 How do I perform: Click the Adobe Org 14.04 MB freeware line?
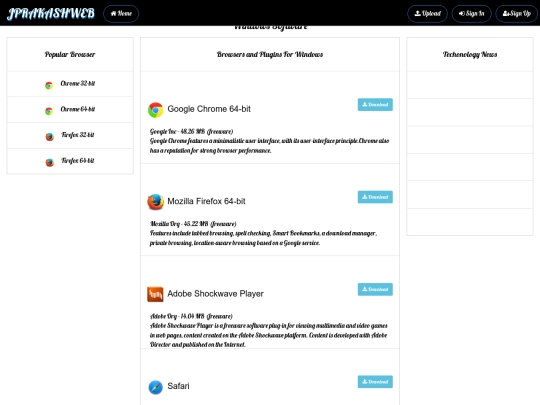[191, 316]
